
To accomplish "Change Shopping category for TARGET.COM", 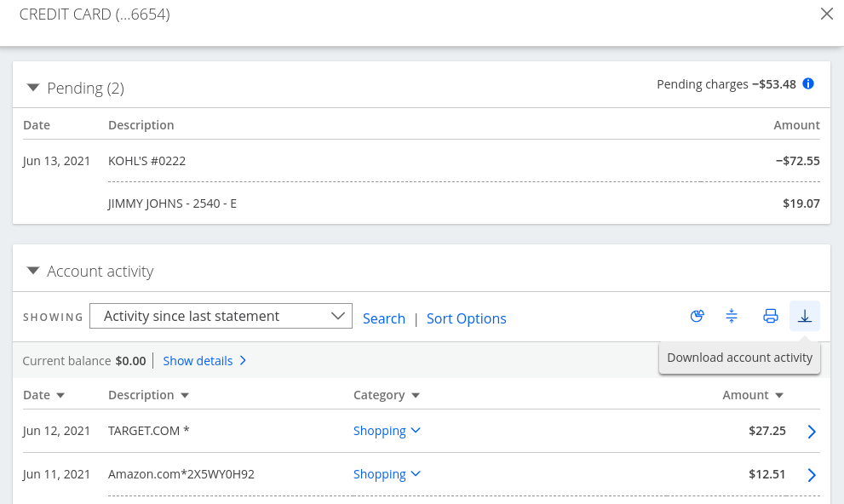I will [387, 431].
